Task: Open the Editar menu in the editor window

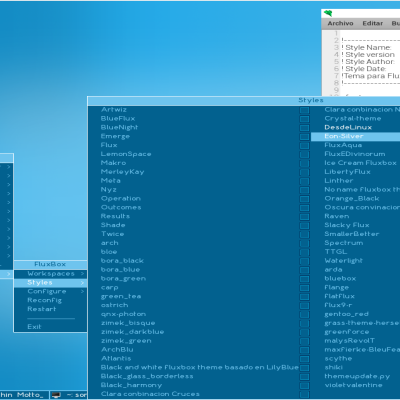Action: (x=373, y=23)
